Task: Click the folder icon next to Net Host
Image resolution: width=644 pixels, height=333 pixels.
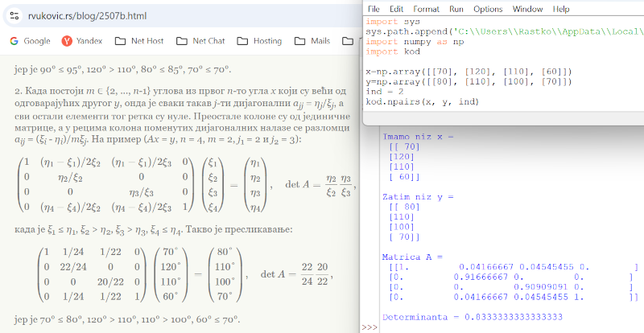Action: [120, 41]
